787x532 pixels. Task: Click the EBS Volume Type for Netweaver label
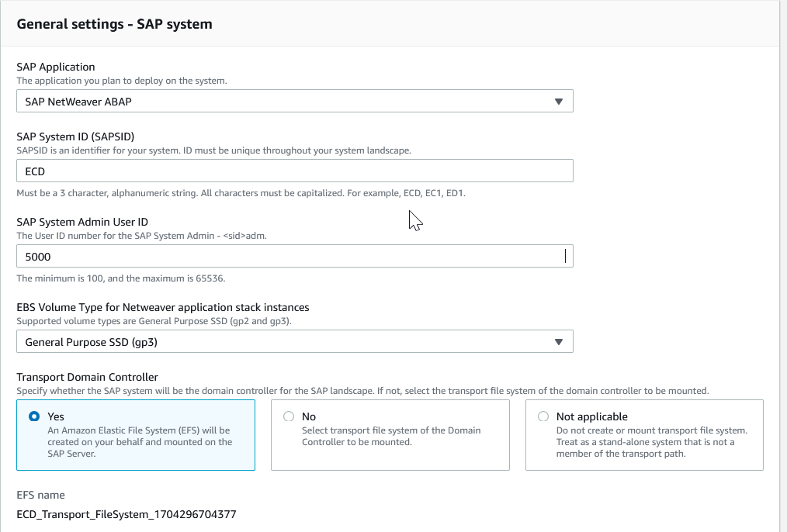click(x=163, y=307)
